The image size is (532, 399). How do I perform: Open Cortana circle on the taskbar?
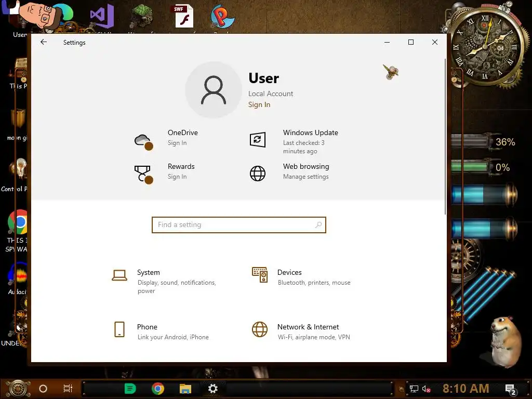click(x=43, y=389)
